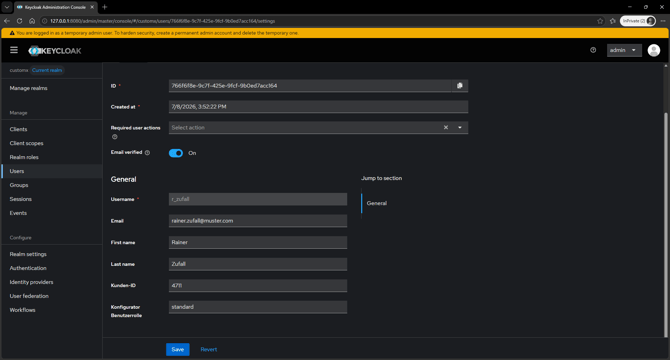Open Identity providers
Image resolution: width=670 pixels, height=360 pixels.
point(32,282)
